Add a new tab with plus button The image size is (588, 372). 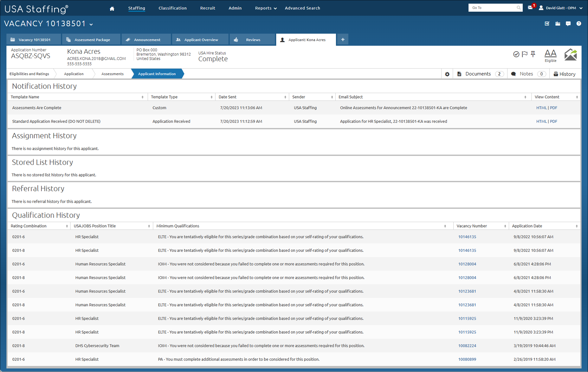point(343,39)
